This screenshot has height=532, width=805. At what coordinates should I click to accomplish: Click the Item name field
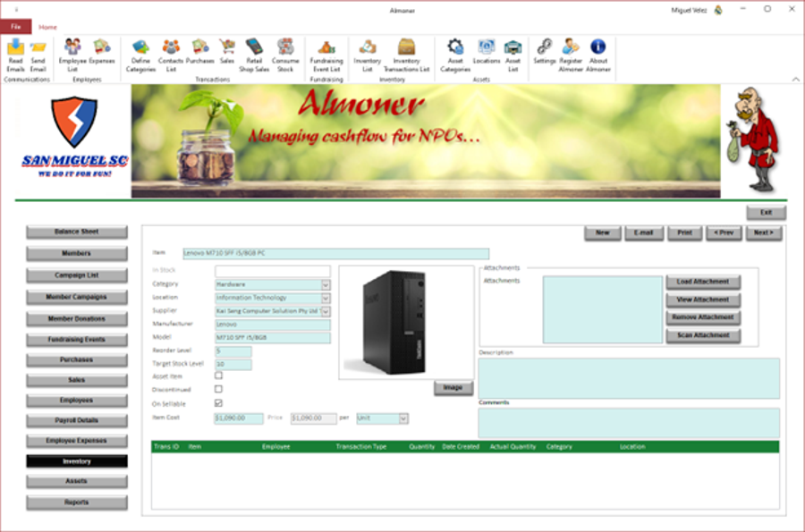pos(335,253)
